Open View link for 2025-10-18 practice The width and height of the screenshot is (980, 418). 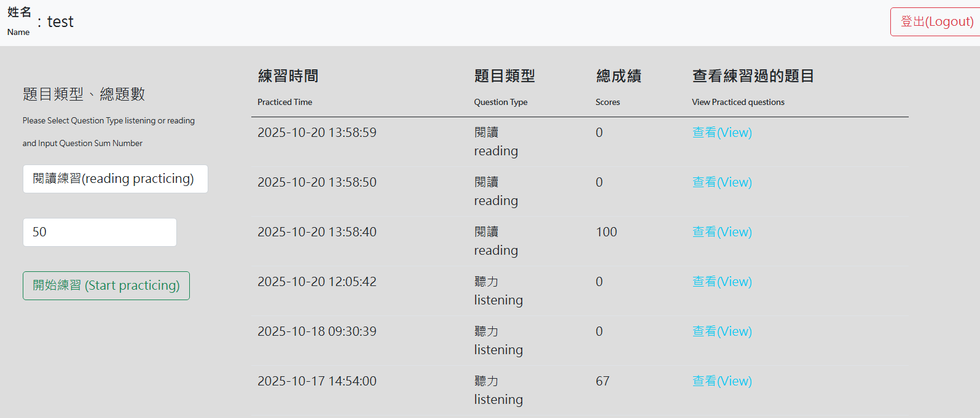(x=722, y=331)
